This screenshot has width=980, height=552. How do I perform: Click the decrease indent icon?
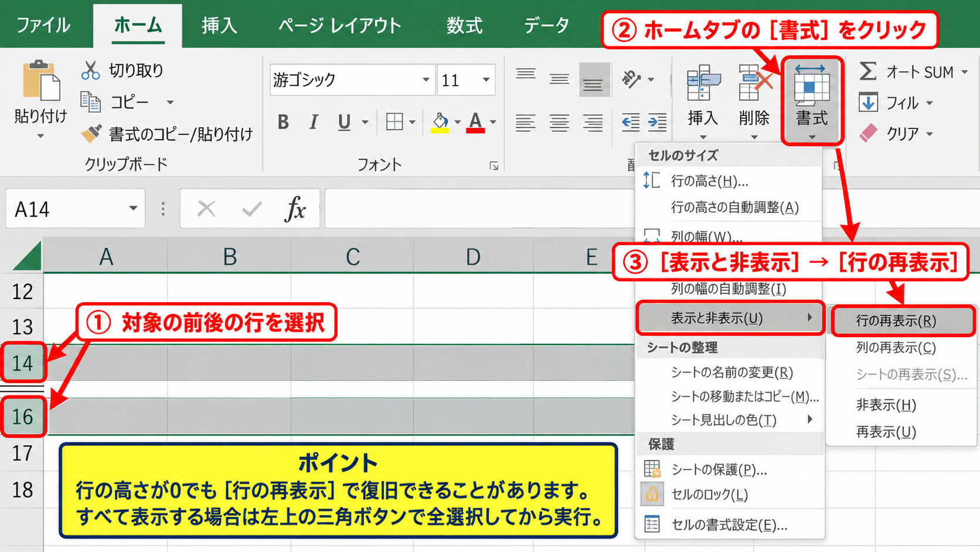[x=631, y=122]
